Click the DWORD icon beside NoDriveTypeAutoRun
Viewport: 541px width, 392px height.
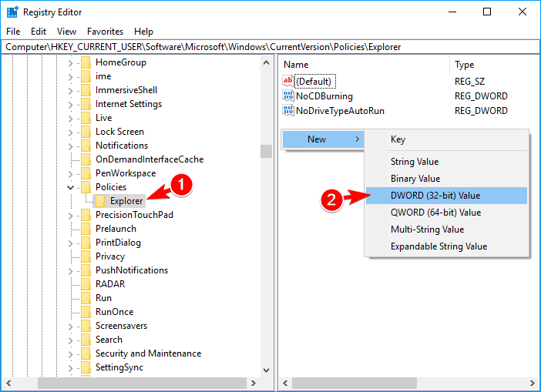(x=288, y=111)
